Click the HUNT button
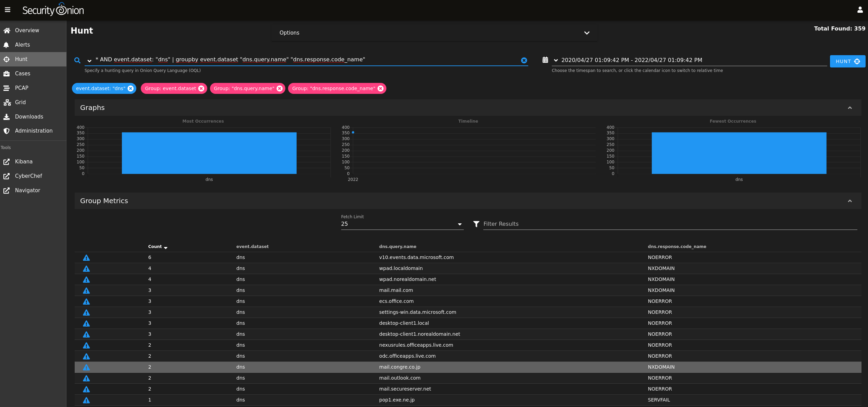 847,61
